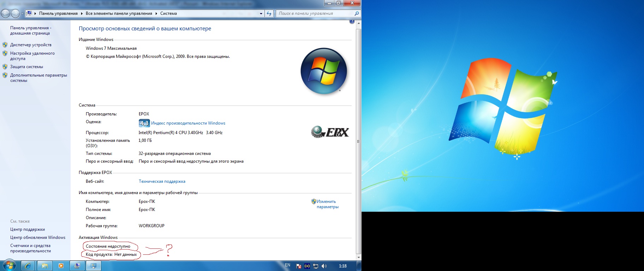644x271 pixels.
Task: Click the control panel icon in address bar
Action: (x=29, y=13)
